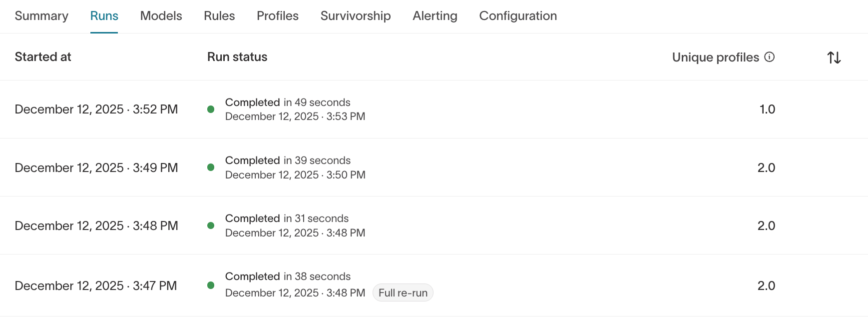Switch to the Configuration tab
The height and width of the screenshot is (323, 868).
(518, 16)
